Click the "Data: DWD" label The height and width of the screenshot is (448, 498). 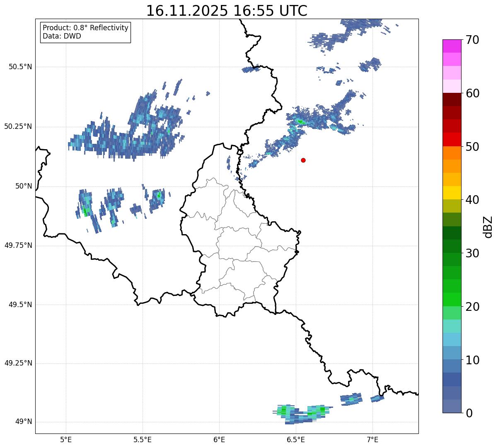(x=62, y=36)
